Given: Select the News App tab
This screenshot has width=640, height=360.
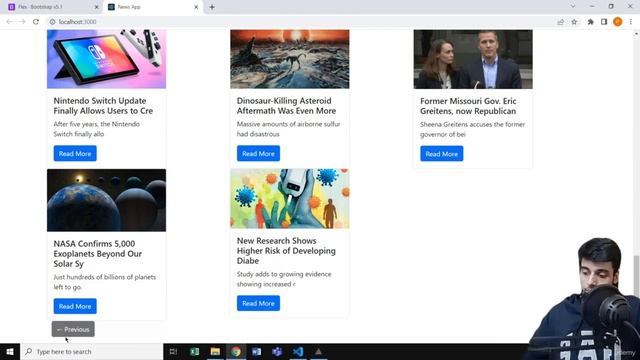Looking at the screenshot, I should tap(152, 7).
